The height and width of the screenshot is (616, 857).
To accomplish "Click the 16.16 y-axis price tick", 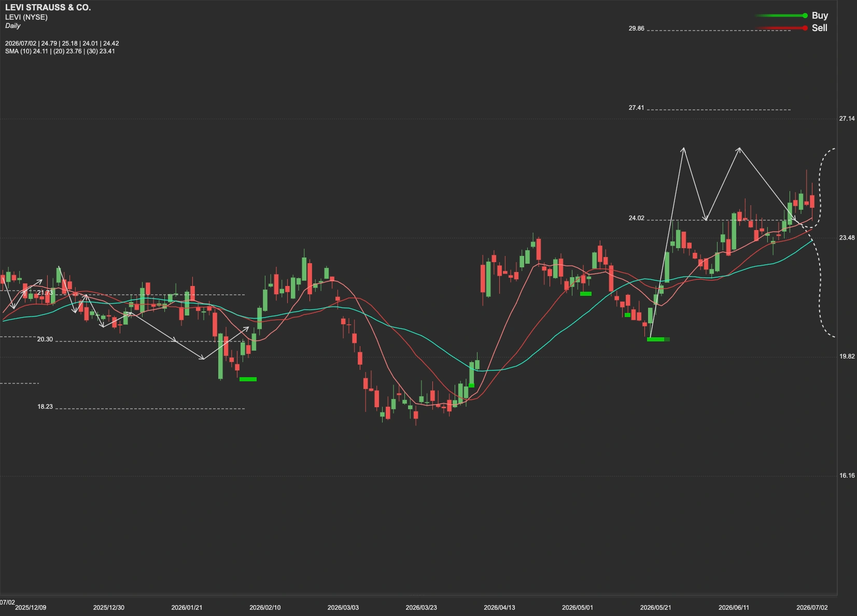I will pos(847,476).
